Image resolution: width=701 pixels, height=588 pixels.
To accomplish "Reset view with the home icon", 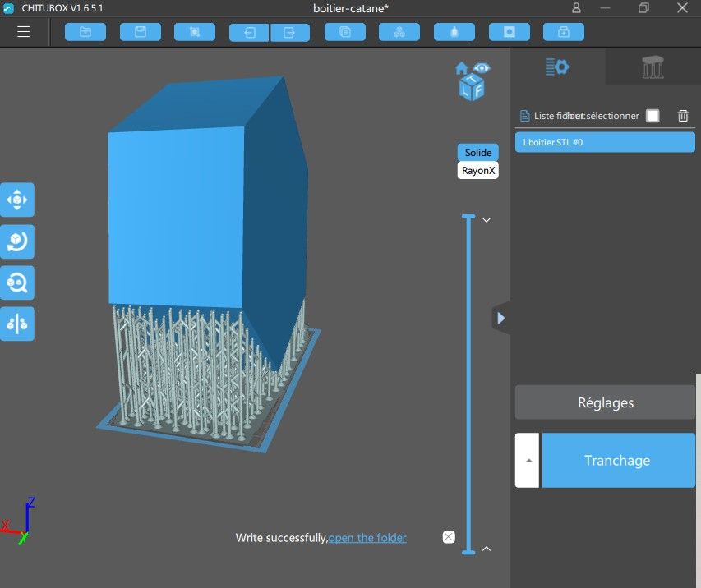I will coord(461,68).
